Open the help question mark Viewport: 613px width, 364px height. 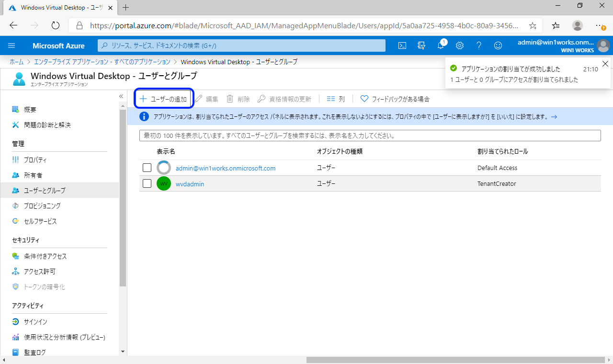pos(479,45)
